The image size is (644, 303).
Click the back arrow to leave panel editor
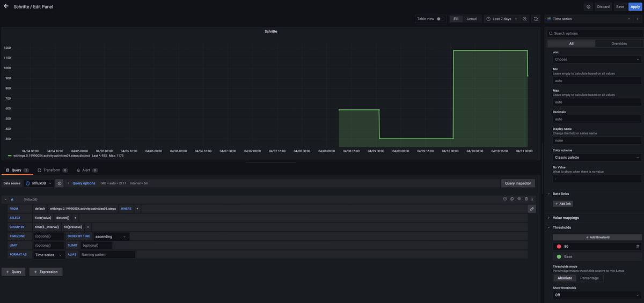pos(6,6)
